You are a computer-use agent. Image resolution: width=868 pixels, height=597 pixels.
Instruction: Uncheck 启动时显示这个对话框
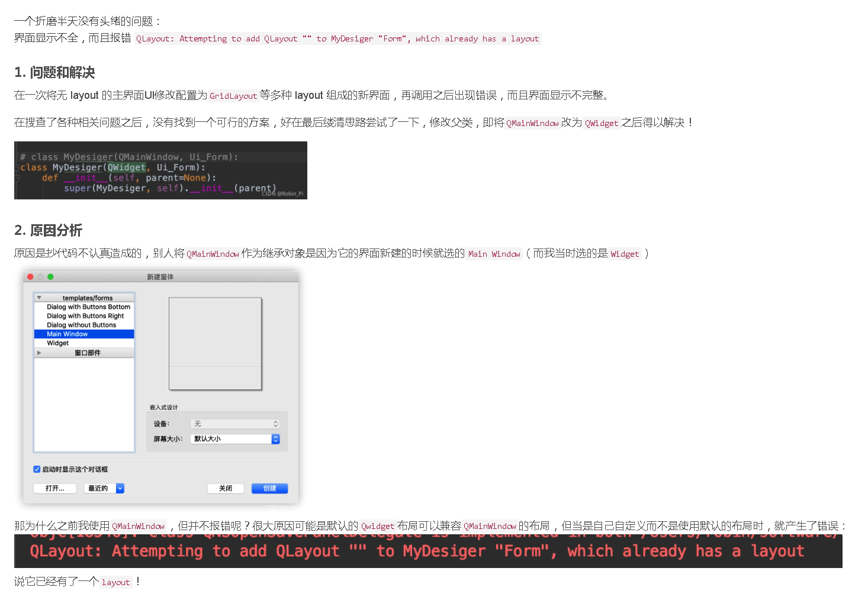pos(37,469)
